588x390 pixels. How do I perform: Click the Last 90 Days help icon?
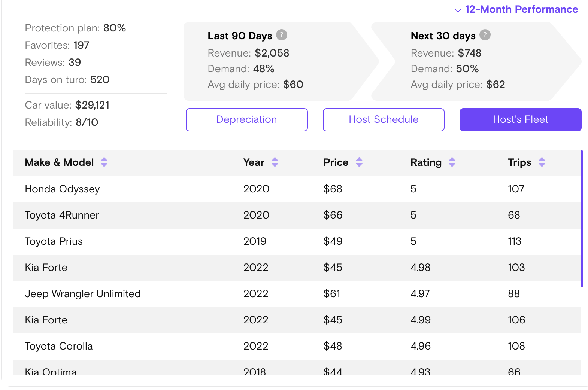coord(282,35)
